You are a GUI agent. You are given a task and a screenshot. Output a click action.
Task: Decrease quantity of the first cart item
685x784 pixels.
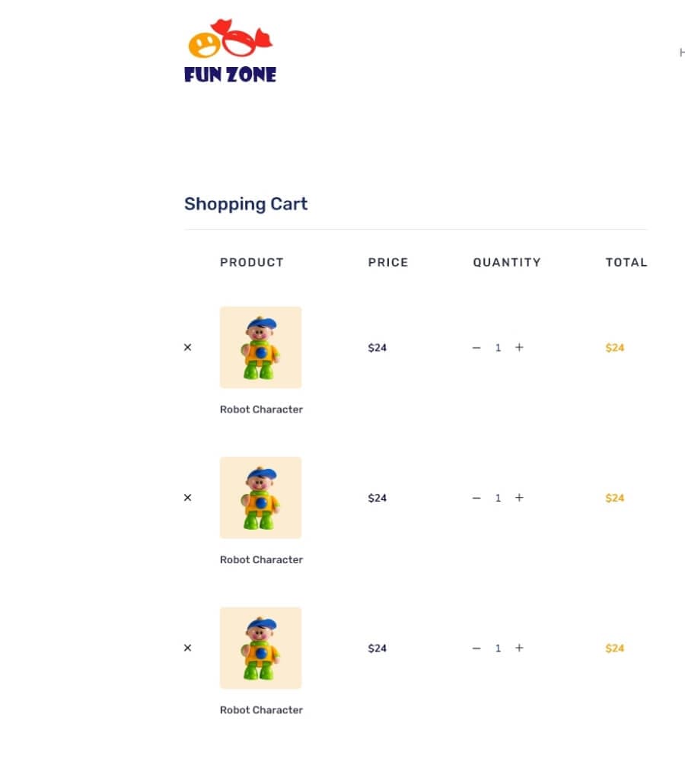pyautogui.click(x=476, y=347)
